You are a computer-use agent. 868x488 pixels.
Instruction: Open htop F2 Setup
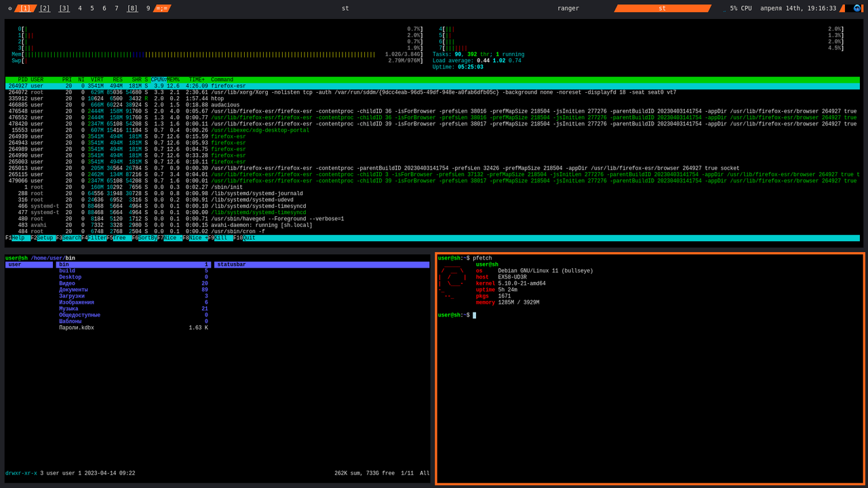(43, 238)
